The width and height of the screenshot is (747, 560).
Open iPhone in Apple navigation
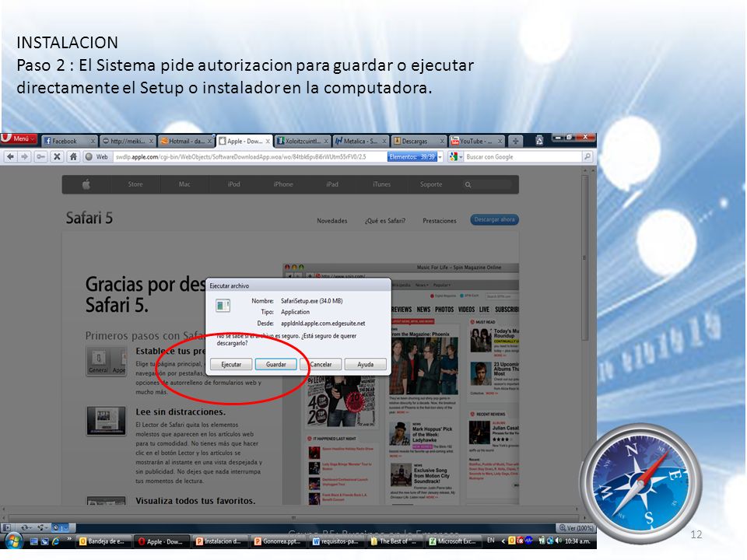tap(283, 184)
